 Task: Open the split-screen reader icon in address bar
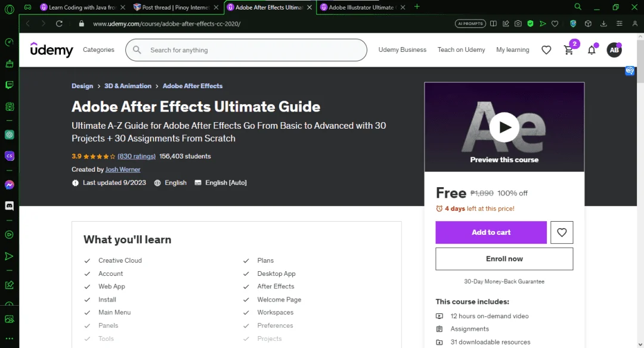pyautogui.click(x=493, y=24)
